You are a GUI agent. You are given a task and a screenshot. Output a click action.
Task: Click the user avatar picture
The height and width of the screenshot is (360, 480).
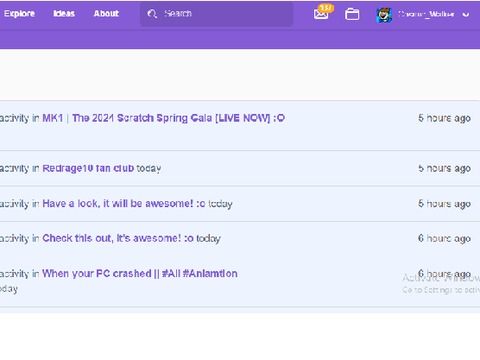point(384,15)
